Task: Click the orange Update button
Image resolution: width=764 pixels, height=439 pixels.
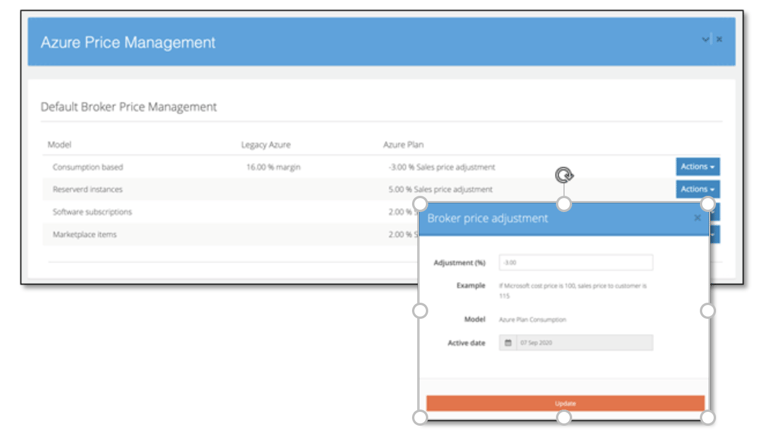Action: (565, 403)
